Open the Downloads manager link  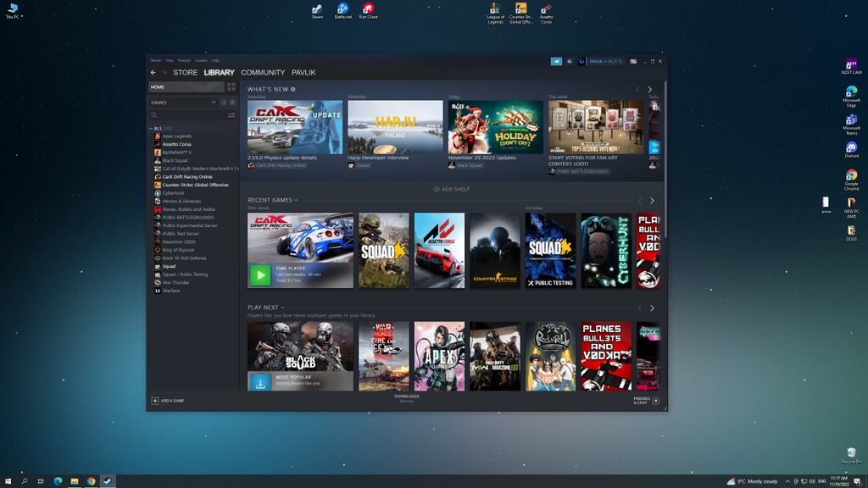pyautogui.click(x=407, y=398)
